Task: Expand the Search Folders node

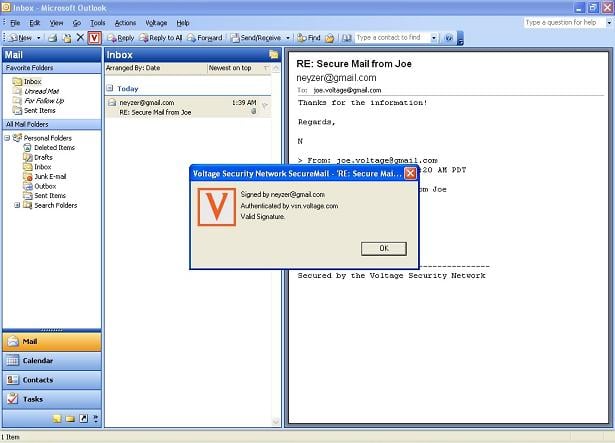Action: pos(17,205)
